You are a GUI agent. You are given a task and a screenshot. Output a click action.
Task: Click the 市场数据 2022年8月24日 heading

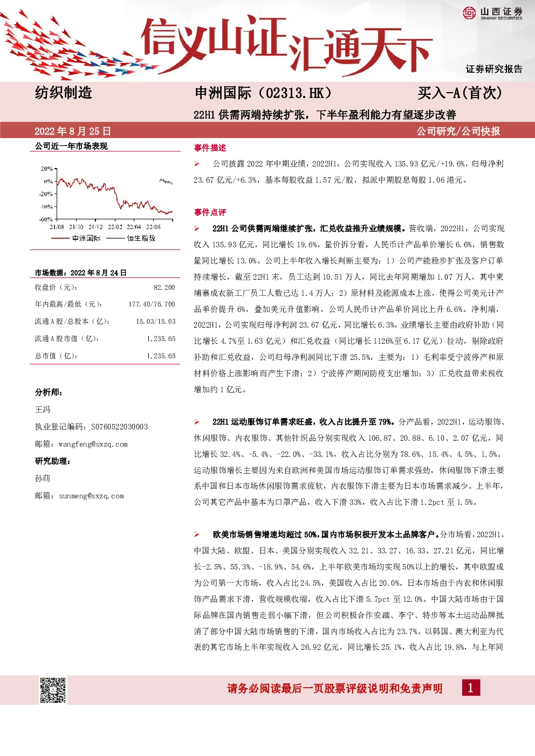[x=80, y=273]
